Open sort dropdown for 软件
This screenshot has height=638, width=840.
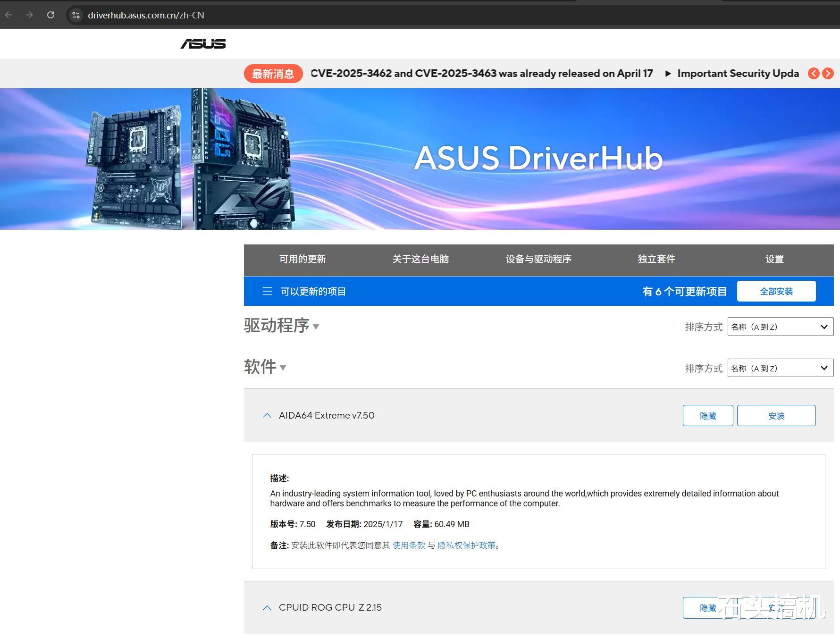click(x=781, y=368)
